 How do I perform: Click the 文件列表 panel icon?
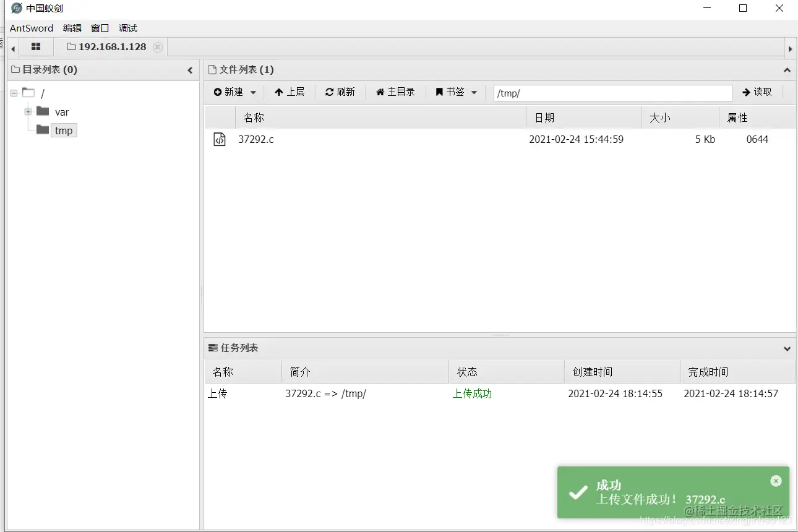coord(213,70)
